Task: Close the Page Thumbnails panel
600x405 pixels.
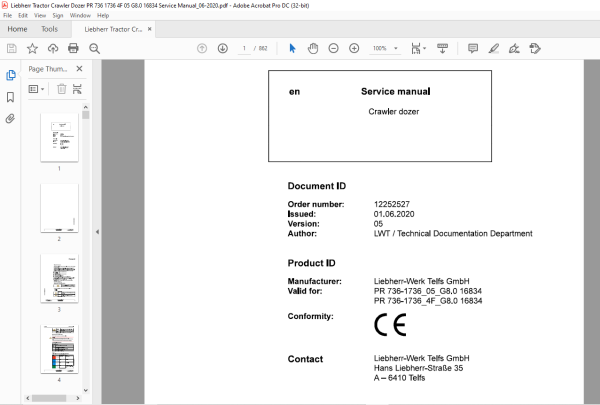Action: click(79, 69)
